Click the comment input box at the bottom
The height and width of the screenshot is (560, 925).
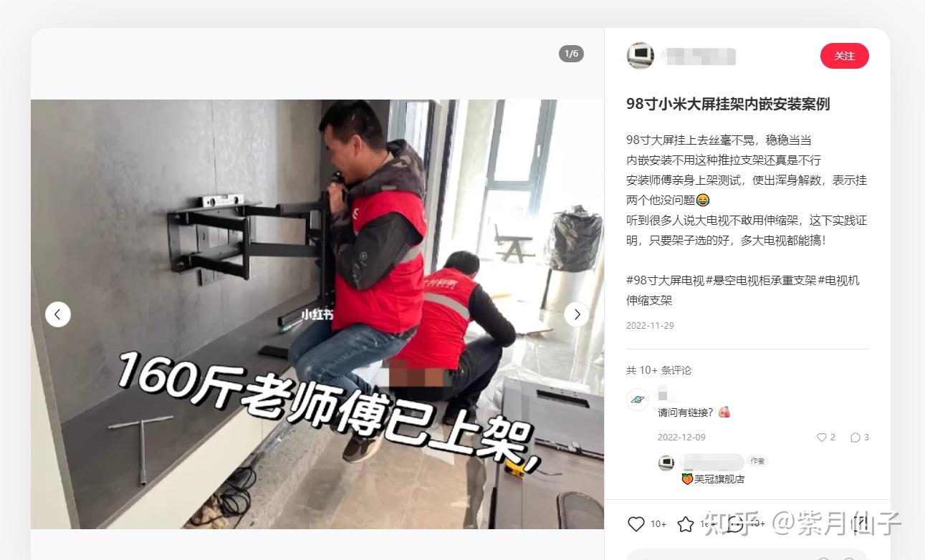click(747, 555)
